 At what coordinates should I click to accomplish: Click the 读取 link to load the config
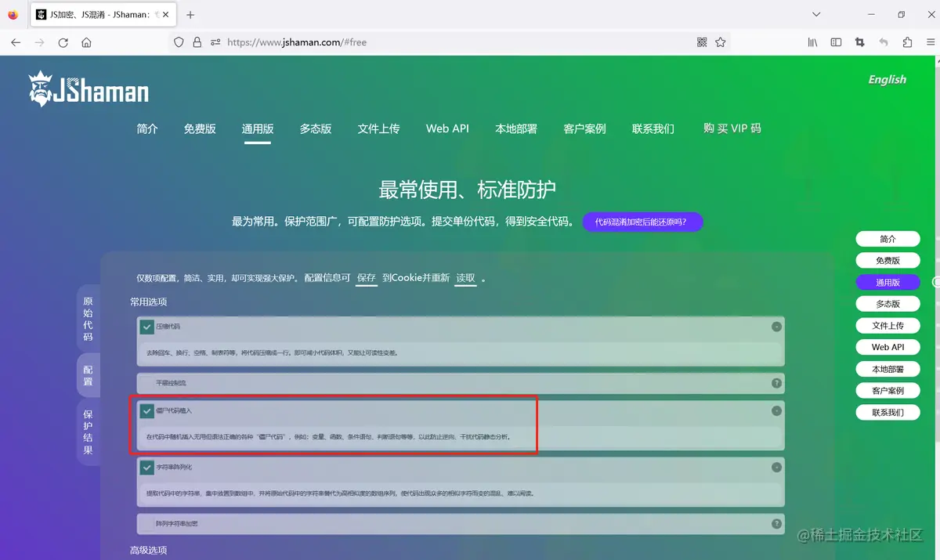point(465,278)
